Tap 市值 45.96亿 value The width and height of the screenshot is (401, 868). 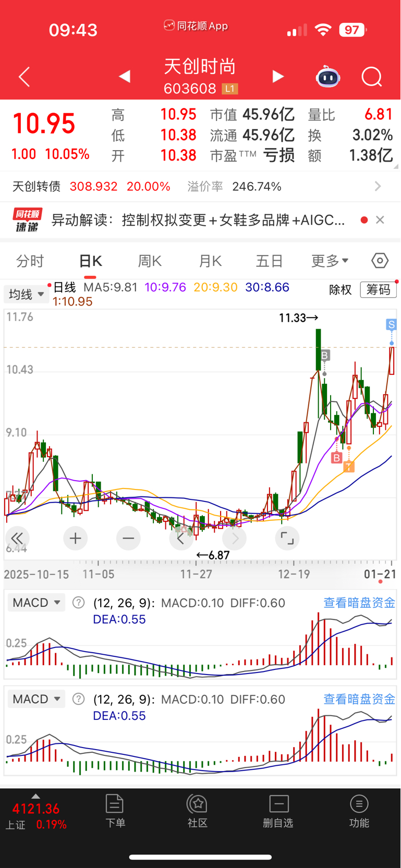(x=269, y=114)
